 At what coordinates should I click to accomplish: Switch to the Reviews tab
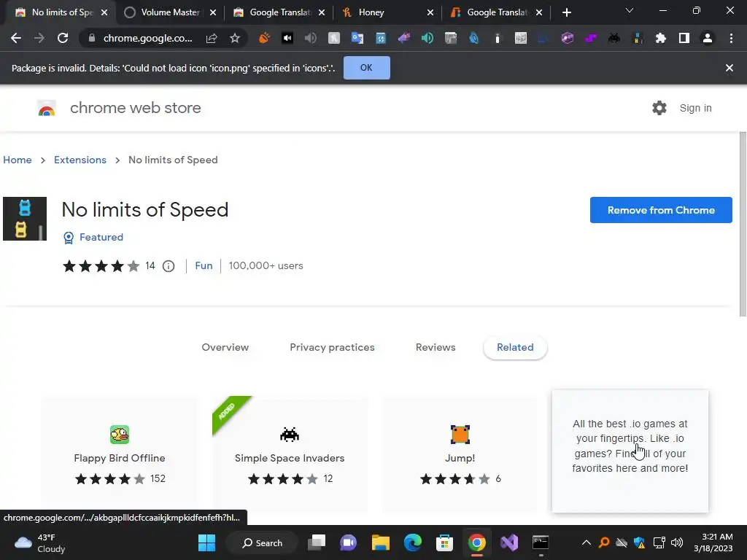[x=436, y=347]
